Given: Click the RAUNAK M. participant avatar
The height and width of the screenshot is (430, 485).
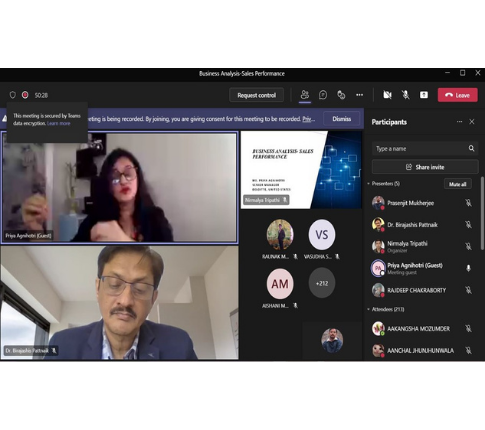Looking at the screenshot, I should pyautogui.click(x=280, y=234).
